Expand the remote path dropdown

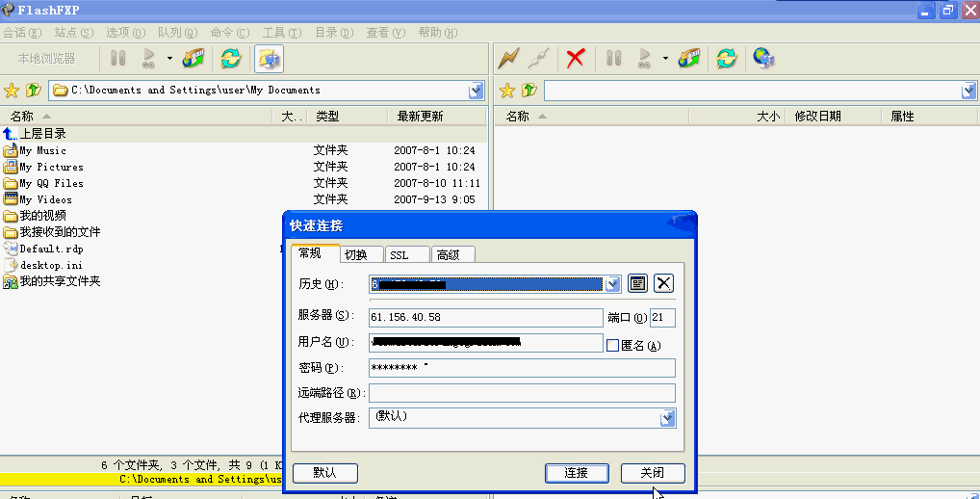tap(968, 91)
